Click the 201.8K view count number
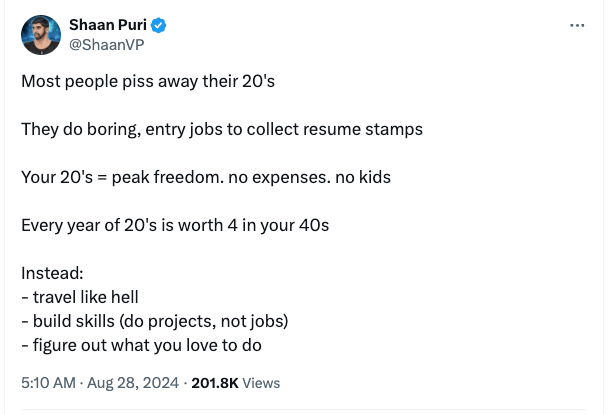The width and height of the screenshot is (608, 414). coord(215,383)
